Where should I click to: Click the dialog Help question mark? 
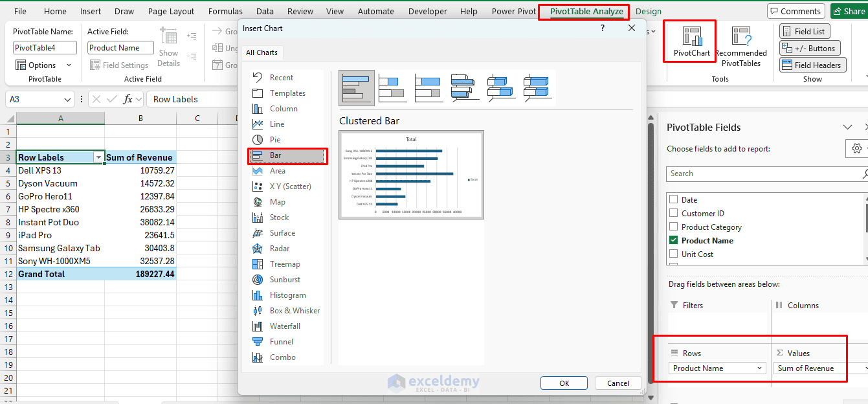[x=603, y=28]
